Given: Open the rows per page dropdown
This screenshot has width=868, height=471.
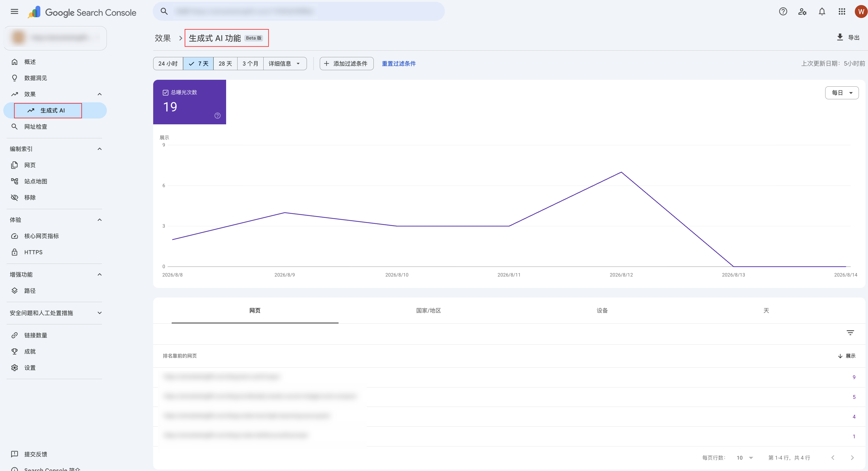Looking at the screenshot, I should click(745, 458).
